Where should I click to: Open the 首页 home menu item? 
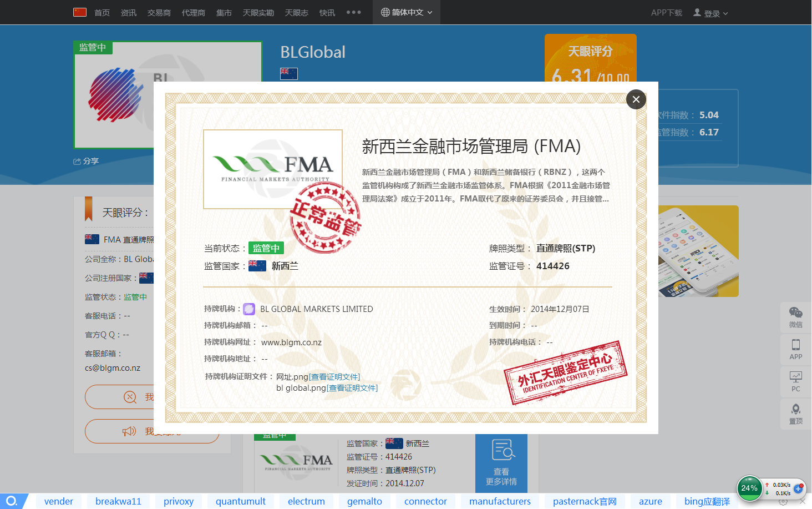point(102,13)
